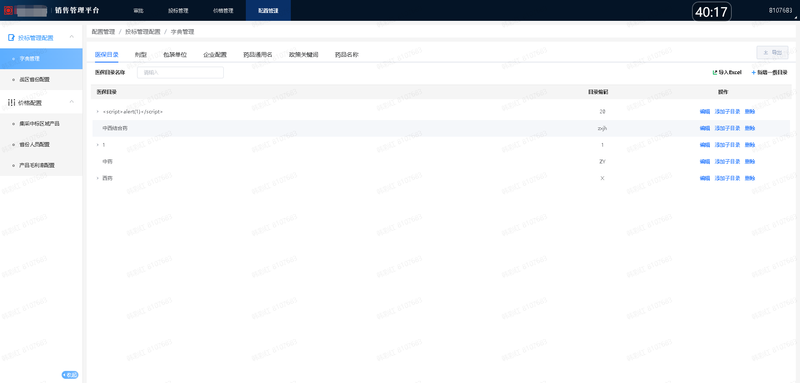Select 战区省份配置 in the sidebar
This screenshot has height=383, width=800.
[41, 80]
